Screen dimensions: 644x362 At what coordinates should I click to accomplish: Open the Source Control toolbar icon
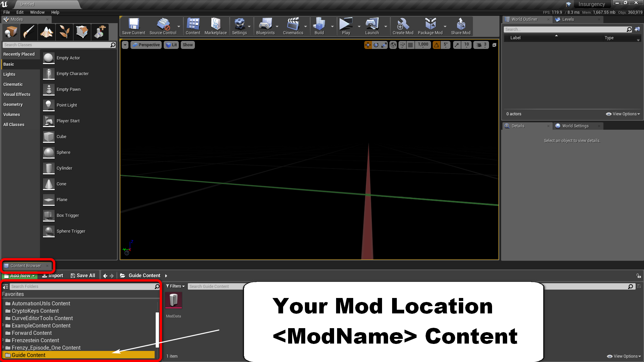(163, 26)
